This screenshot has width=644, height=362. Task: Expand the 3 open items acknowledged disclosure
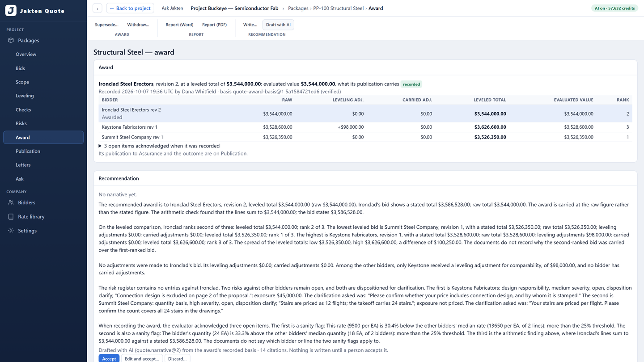(159, 146)
